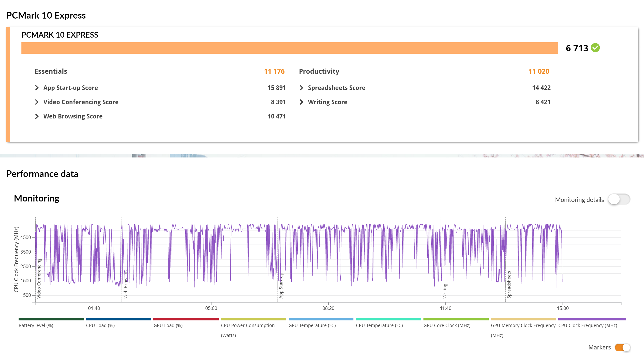This screenshot has width=644, height=363.
Task: Click the overall score 6 713
Action: pos(577,48)
